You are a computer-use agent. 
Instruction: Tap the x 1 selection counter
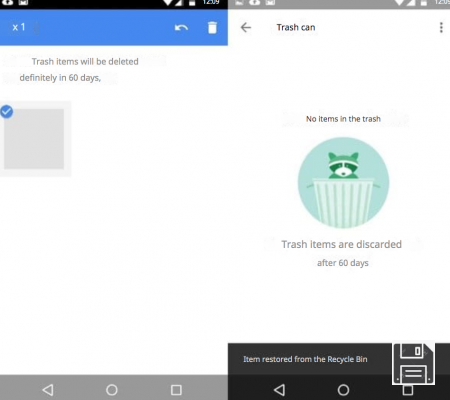pyautogui.click(x=19, y=27)
